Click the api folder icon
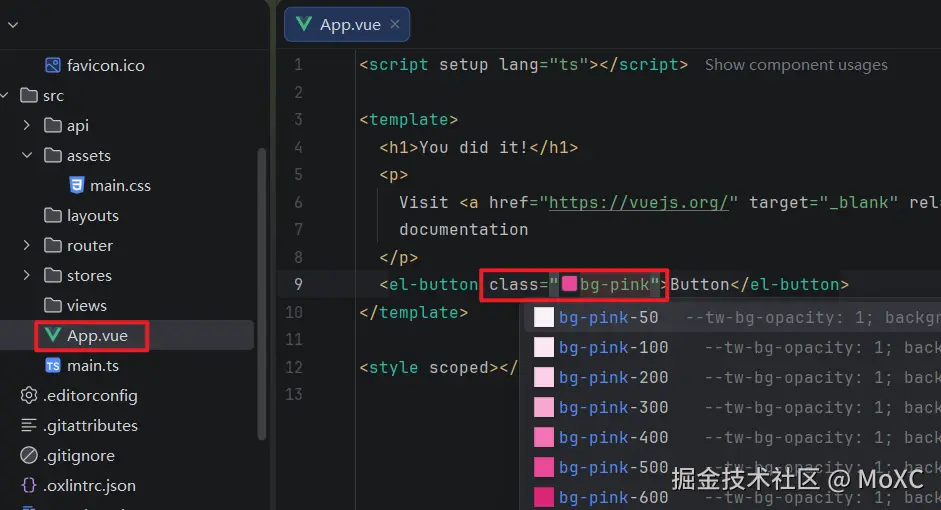This screenshot has width=941, height=510. click(53, 125)
